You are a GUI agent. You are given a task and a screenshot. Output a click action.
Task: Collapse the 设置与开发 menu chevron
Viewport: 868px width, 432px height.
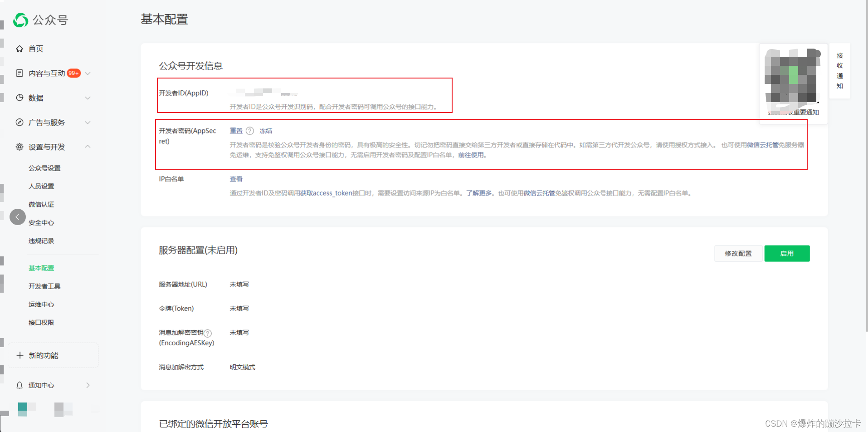point(88,146)
